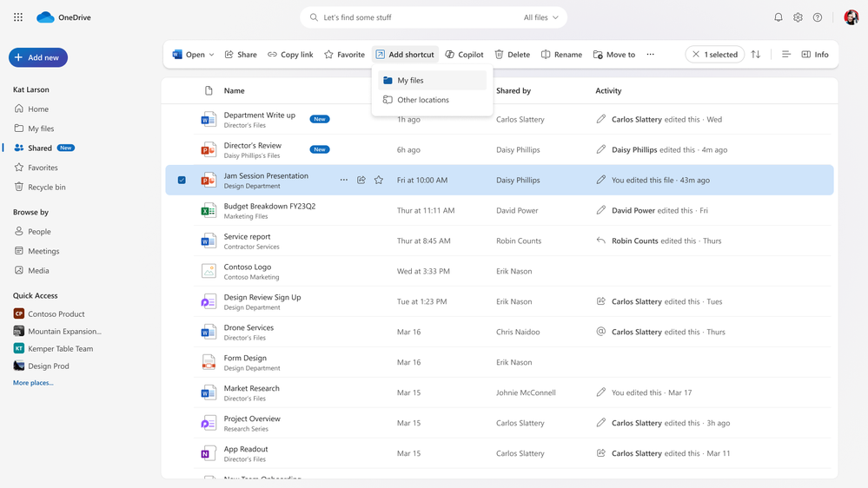The height and width of the screenshot is (488, 868).
Task: Clear the 1 selected pill
Action: pos(696,55)
